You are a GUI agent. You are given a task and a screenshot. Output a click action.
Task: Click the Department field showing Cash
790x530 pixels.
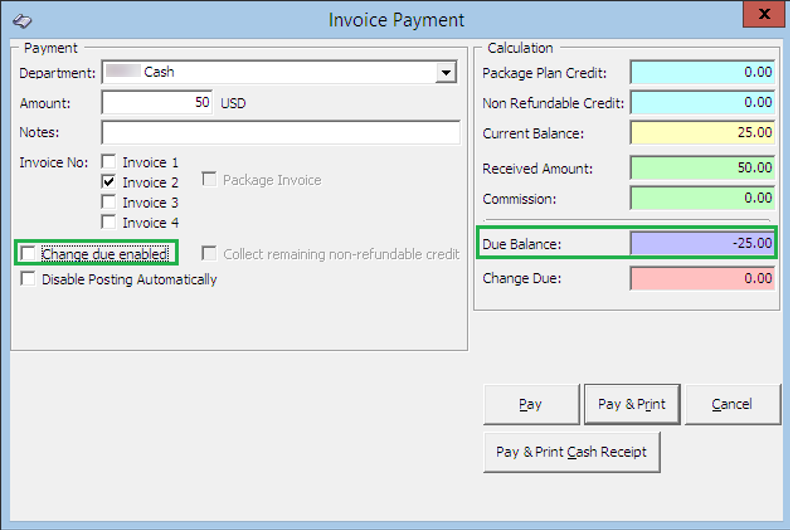point(280,73)
